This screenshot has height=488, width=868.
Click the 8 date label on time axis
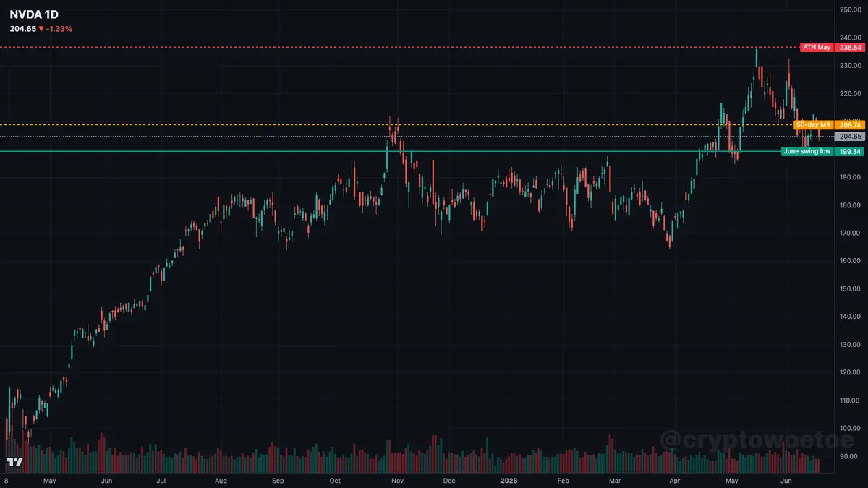point(6,480)
